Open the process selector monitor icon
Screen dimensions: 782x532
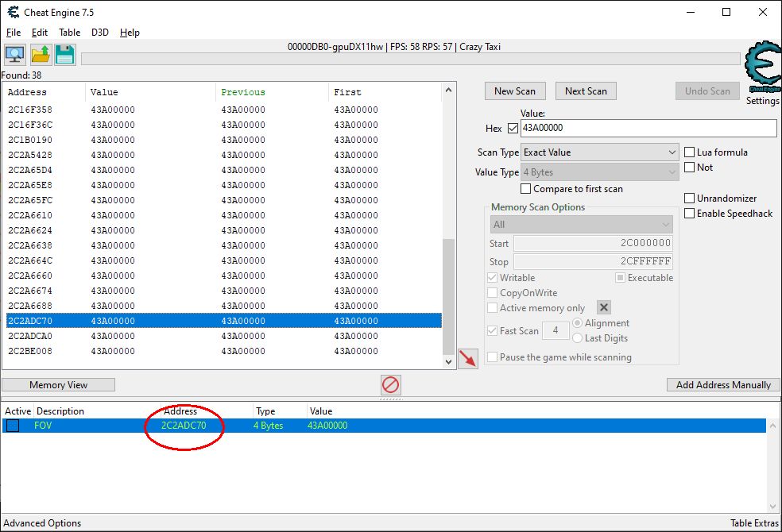point(15,54)
